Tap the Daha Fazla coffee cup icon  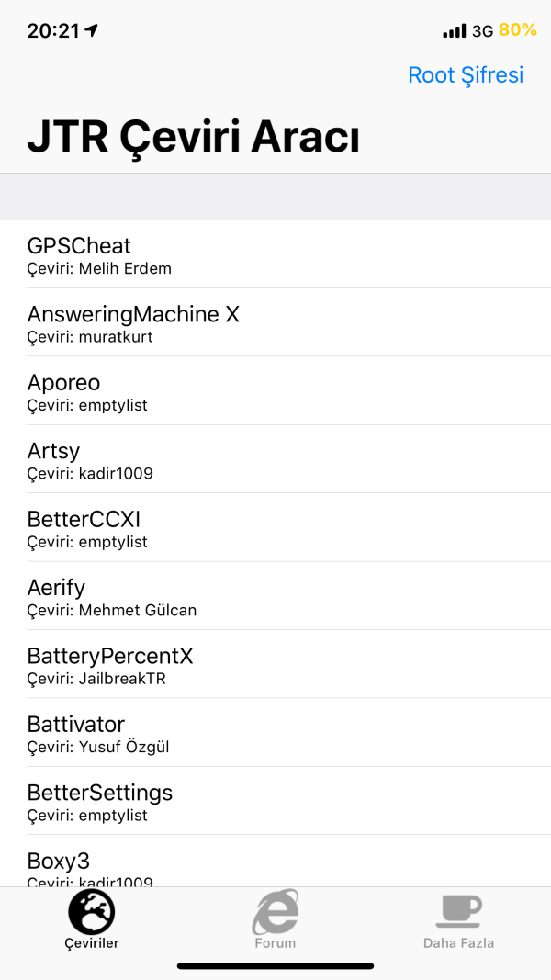coord(458,912)
